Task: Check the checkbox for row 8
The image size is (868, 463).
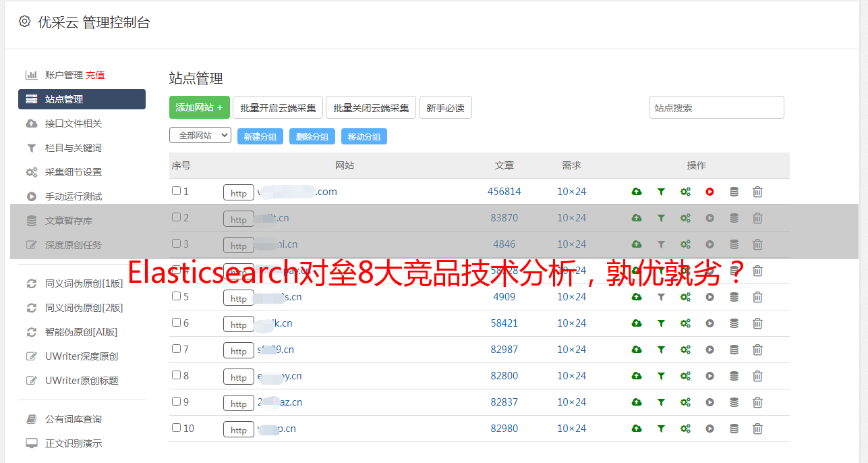Action: pyautogui.click(x=176, y=375)
